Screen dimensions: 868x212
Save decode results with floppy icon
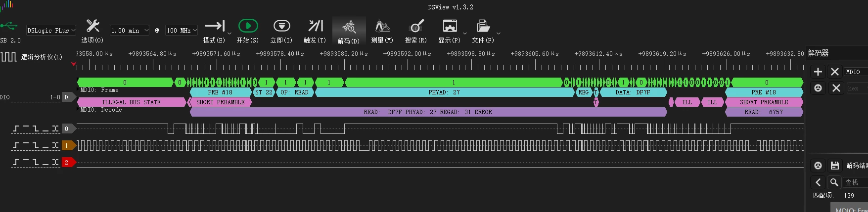[x=835, y=166]
